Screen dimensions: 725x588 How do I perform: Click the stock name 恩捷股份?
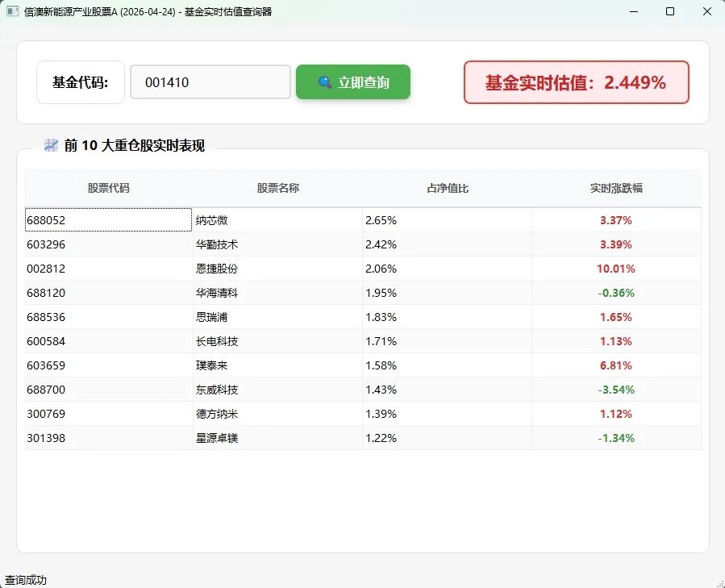tap(217, 269)
